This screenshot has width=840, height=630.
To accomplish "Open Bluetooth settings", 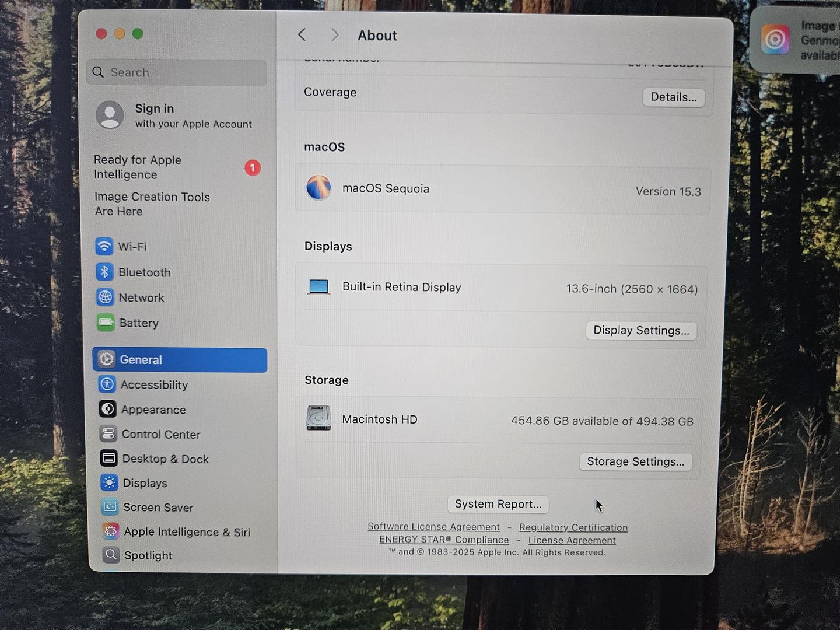I will 180,272.
